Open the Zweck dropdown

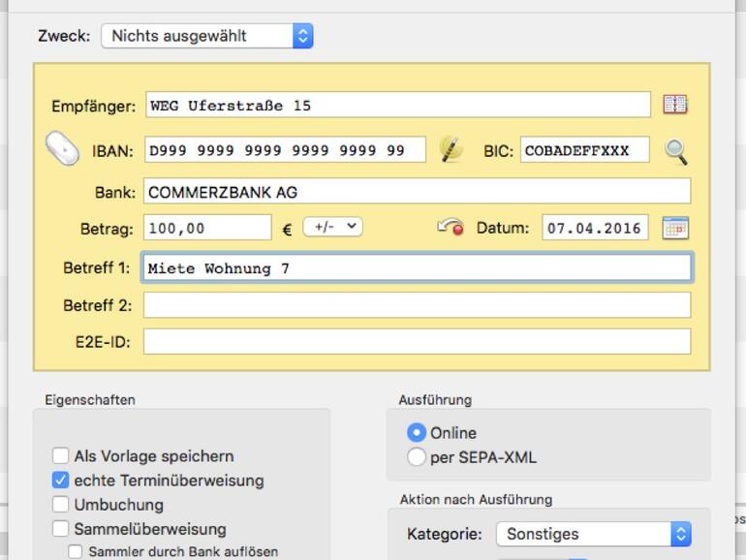click(x=207, y=36)
